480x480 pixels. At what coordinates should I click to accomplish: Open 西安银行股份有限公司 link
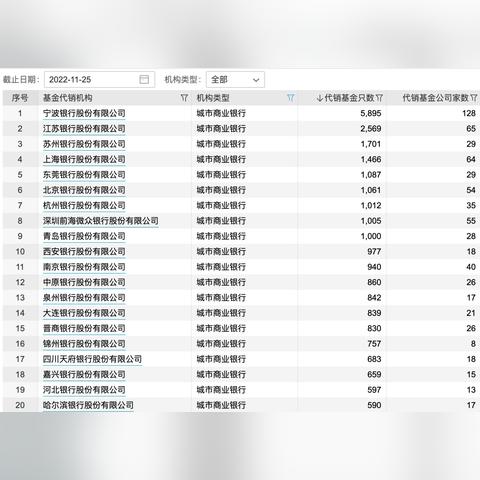[x=84, y=251]
